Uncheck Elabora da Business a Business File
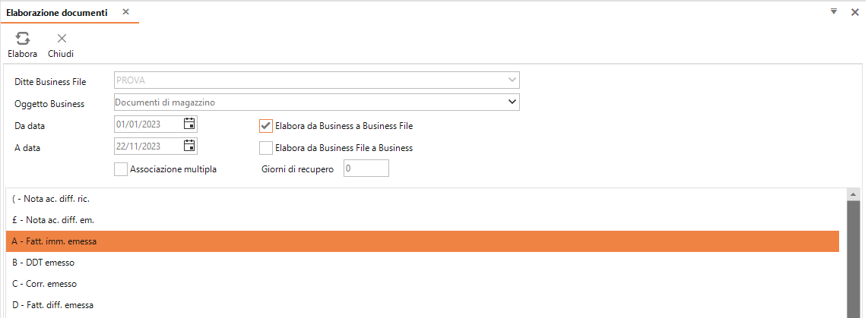868x318 pixels. [266, 126]
